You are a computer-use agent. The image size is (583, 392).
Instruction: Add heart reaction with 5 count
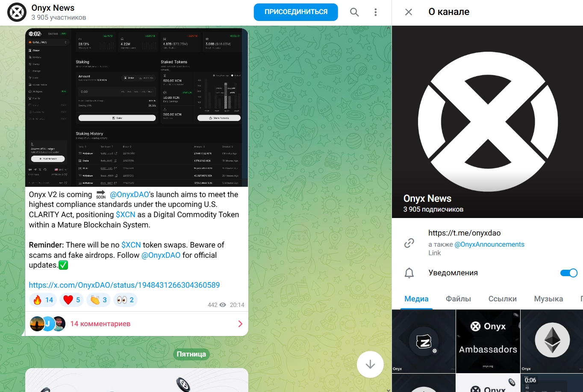[71, 300]
